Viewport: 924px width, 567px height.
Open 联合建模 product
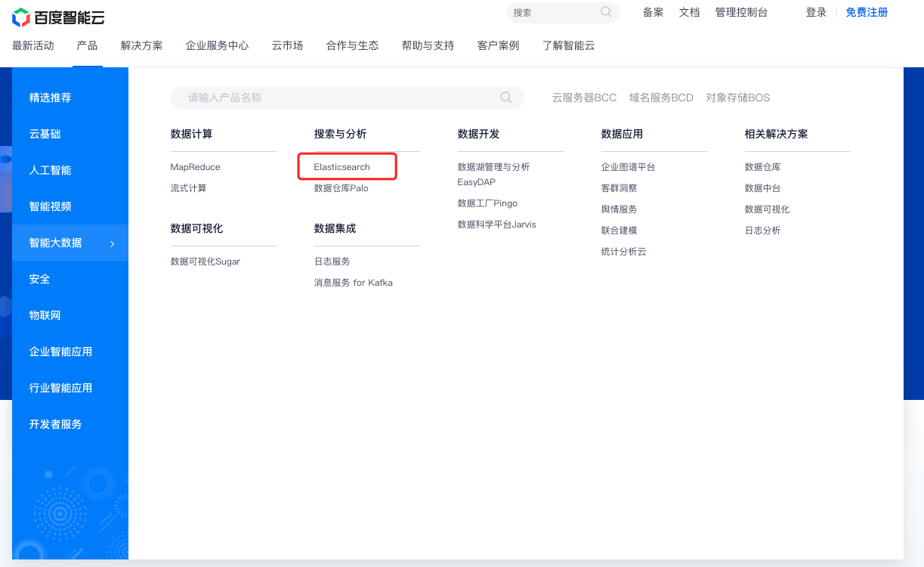coord(619,231)
